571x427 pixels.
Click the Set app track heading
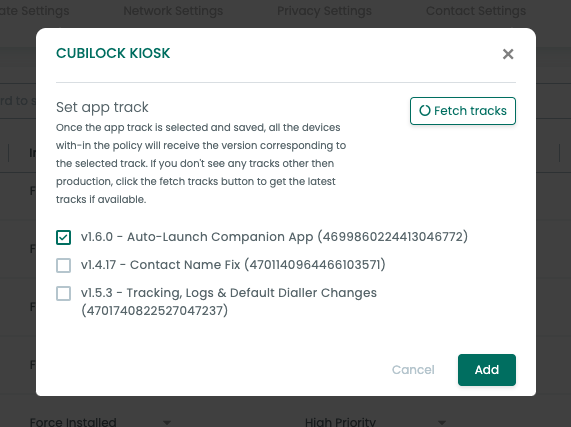click(x=102, y=107)
